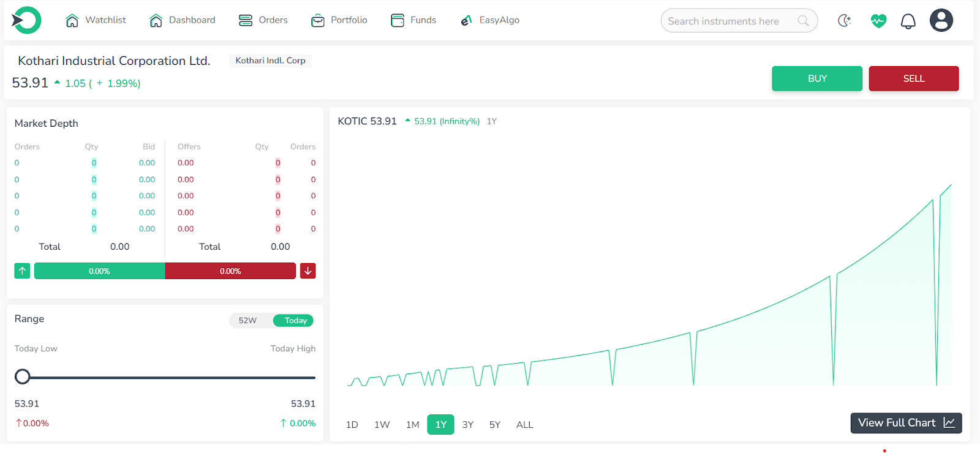
Task: Click Kothari Industrial Corporation Ltd. title
Action: [114, 61]
